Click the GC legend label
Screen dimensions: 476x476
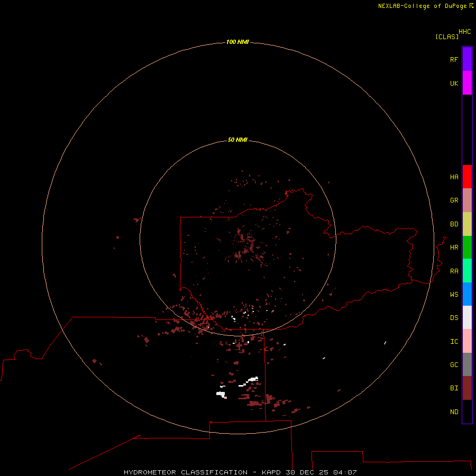point(454,364)
